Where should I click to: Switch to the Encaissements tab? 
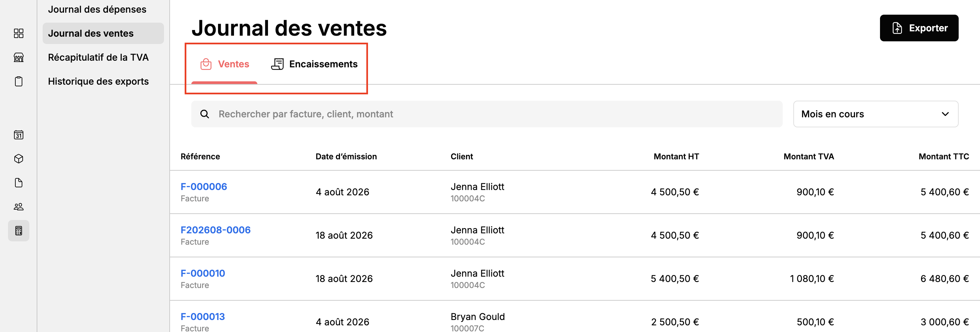click(x=314, y=64)
